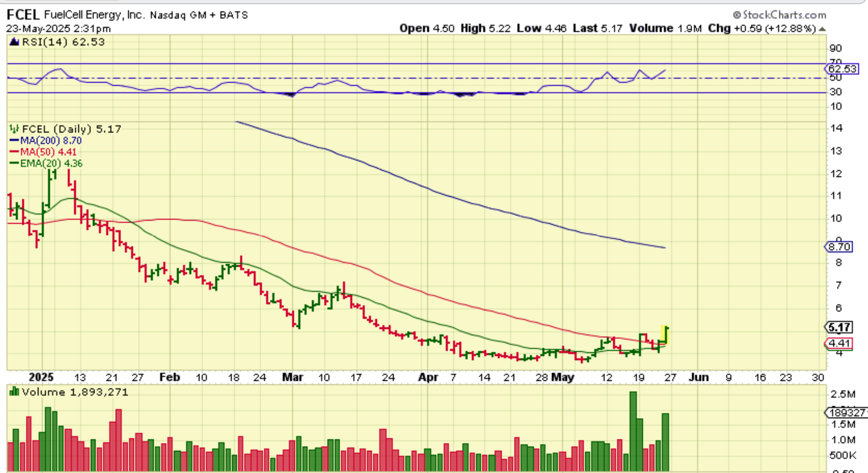This screenshot has width=868, height=473.
Task: Click the RSI(14) 62.53 indicator label
Action: (63, 42)
